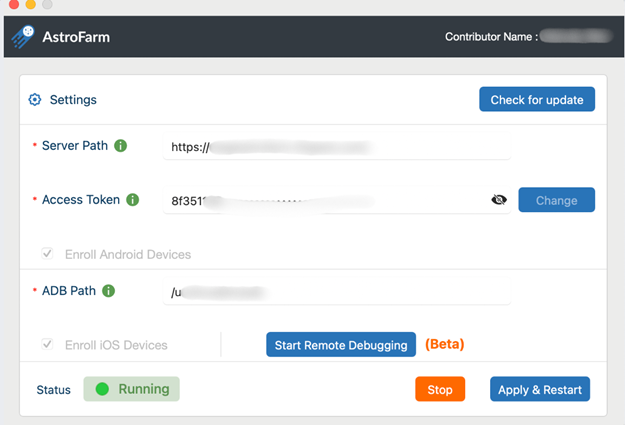Toggle the Enroll Android Devices checkbox

[47, 254]
